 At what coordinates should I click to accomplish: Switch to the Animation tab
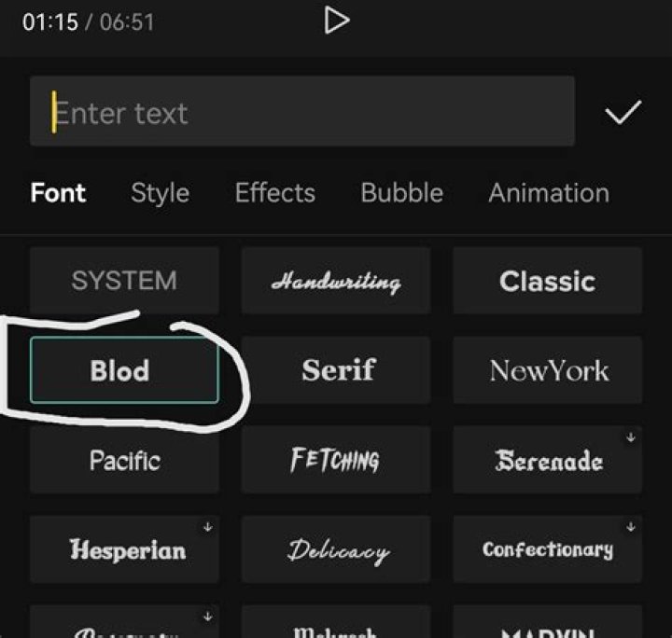[x=548, y=193]
